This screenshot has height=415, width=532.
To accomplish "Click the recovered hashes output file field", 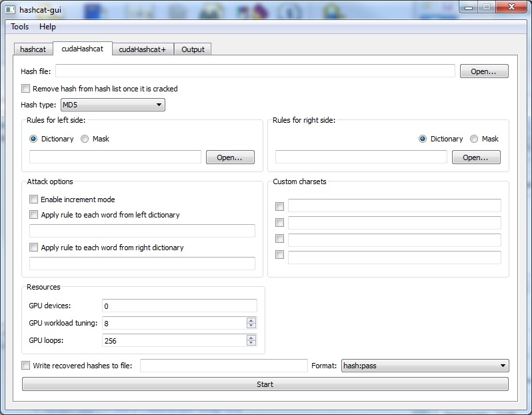I will coord(223,366).
